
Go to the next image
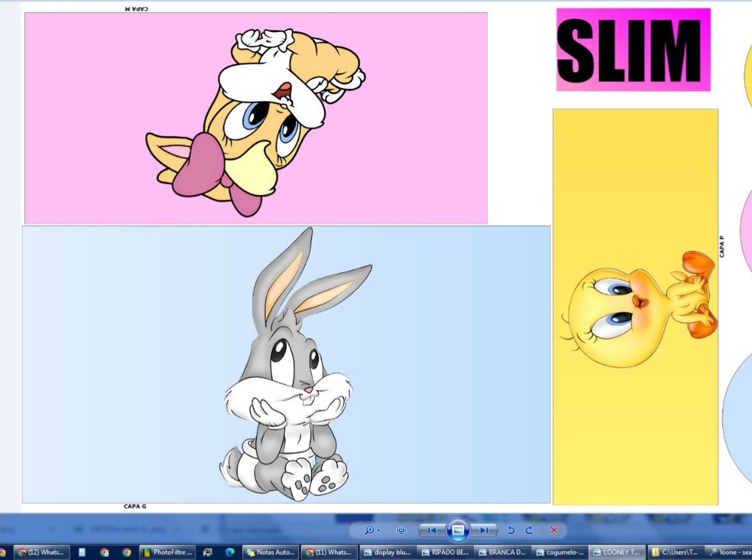coord(484,530)
